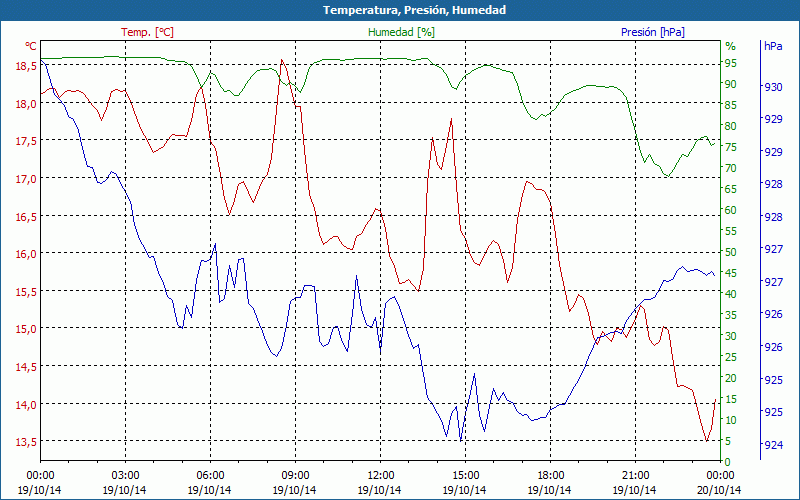800x500 pixels.
Task: Click the '17,5' temperature axis value
Action: 26,141
